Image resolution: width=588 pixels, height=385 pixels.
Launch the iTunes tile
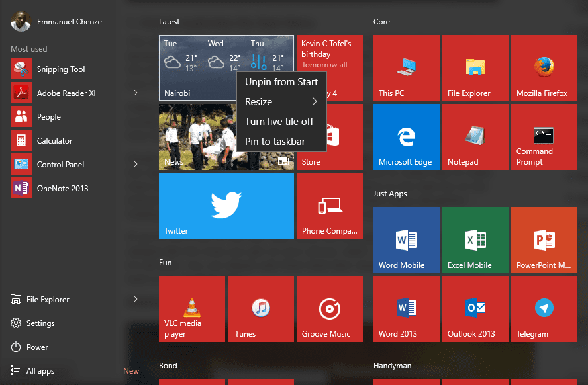261,309
